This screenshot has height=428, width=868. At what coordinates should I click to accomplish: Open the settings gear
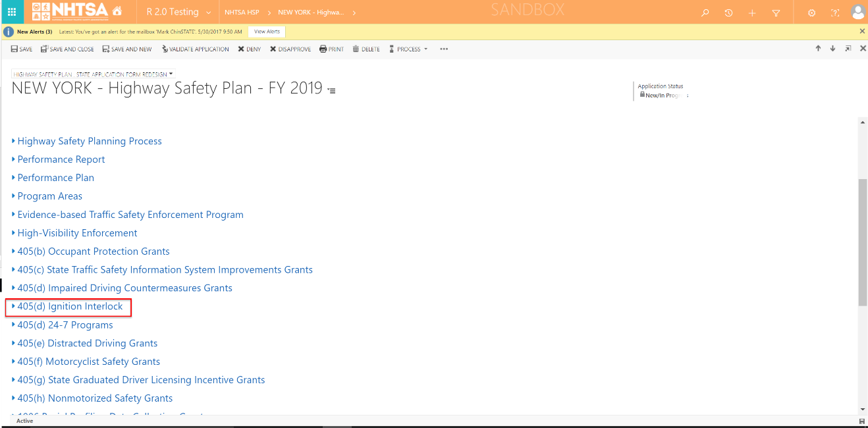[811, 13]
